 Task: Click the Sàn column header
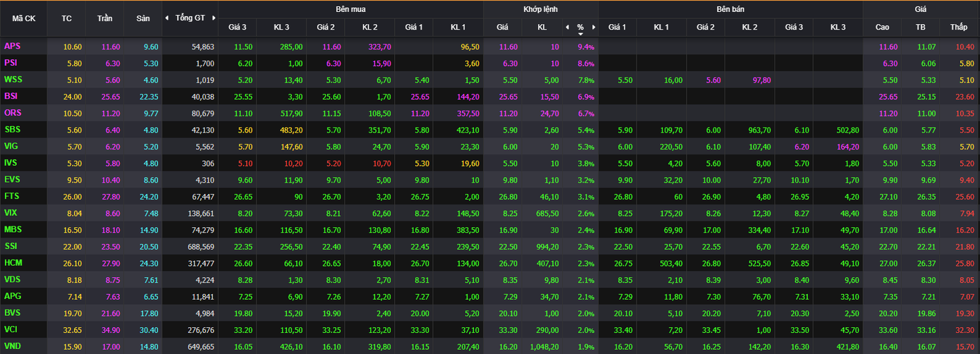click(x=143, y=18)
